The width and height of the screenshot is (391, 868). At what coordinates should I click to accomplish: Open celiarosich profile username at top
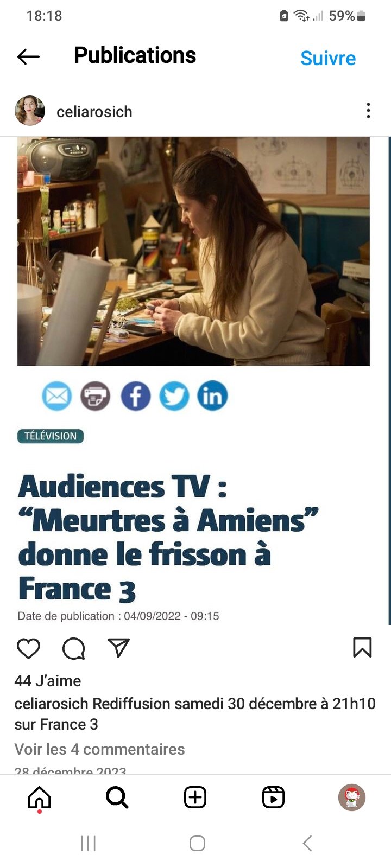(x=94, y=112)
